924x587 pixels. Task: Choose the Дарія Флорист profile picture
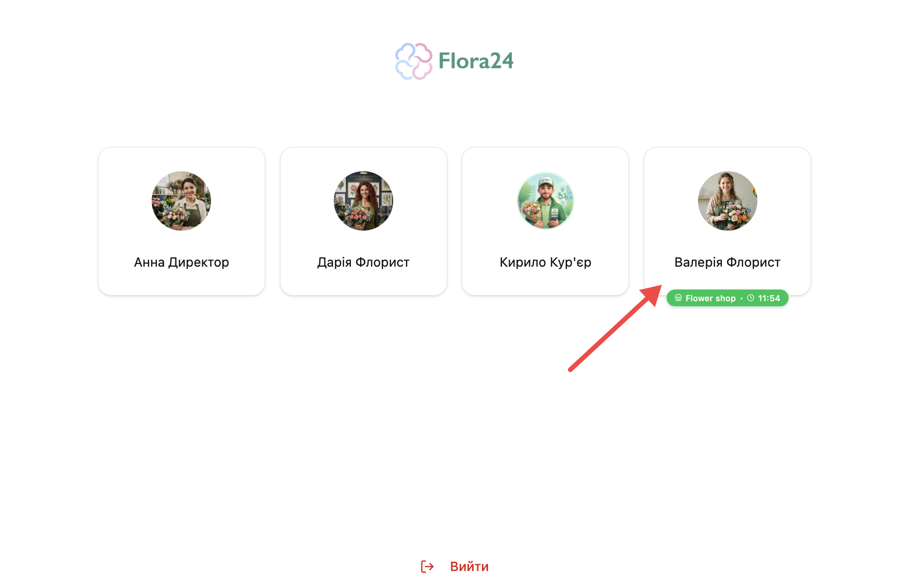(363, 201)
